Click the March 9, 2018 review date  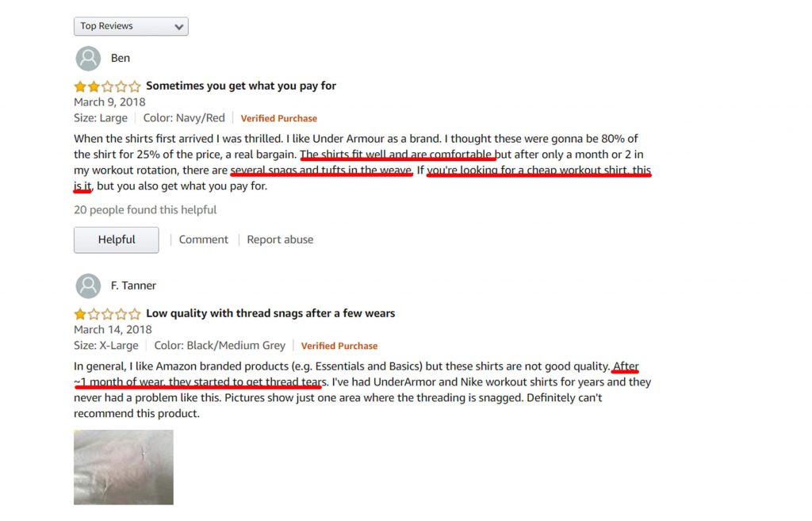[x=109, y=102]
